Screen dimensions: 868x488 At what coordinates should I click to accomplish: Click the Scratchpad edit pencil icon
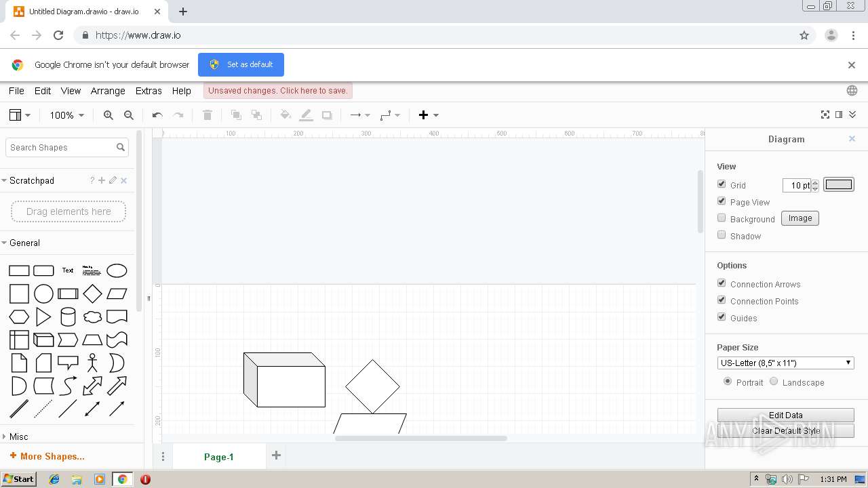(113, 180)
